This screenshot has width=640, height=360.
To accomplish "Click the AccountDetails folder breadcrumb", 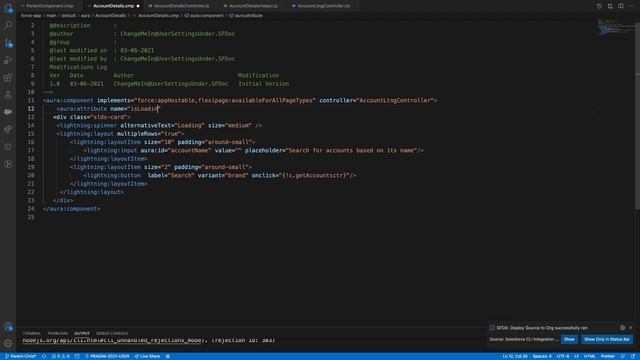I will (x=110, y=16).
